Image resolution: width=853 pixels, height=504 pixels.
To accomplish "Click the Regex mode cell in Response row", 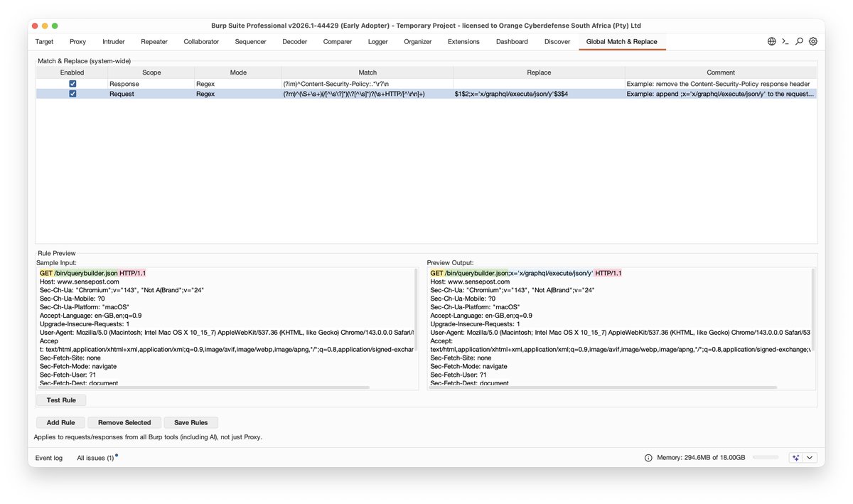I will 238,84.
